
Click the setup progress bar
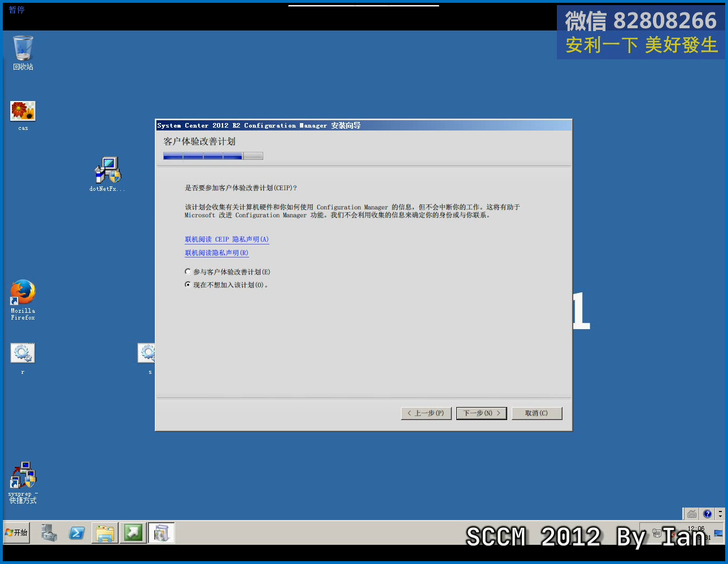(x=213, y=156)
